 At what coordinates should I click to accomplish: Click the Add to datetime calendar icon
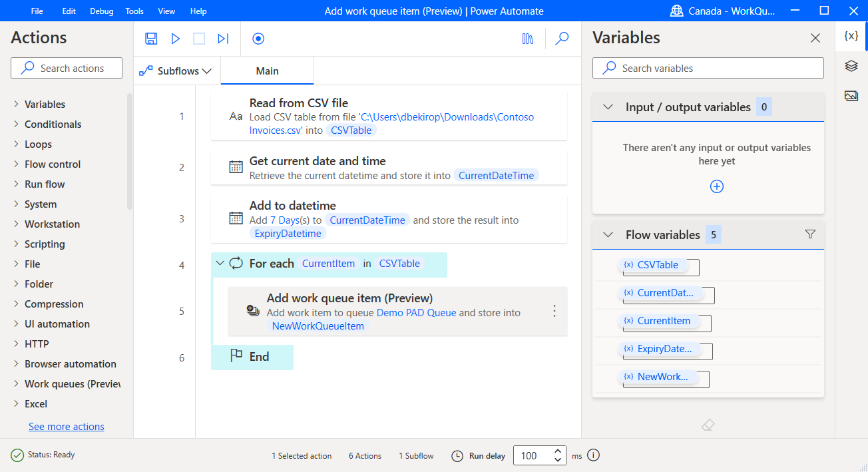pyautogui.click(x=236, y=218)
